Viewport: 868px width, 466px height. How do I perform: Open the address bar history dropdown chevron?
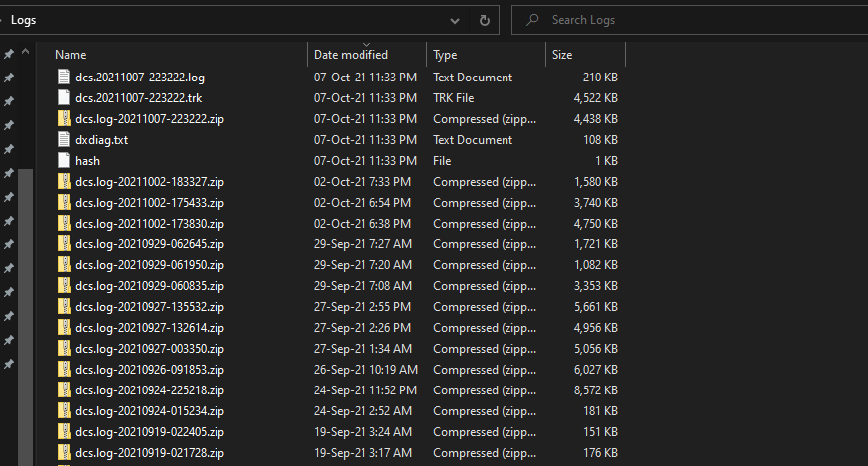(455, 21)
